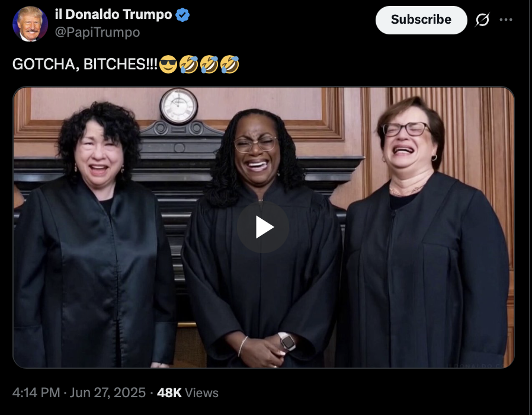Open the il Donaldo Trumpo profile avatar
Viewport: 532px width, 415px height.
pos(30,24)
